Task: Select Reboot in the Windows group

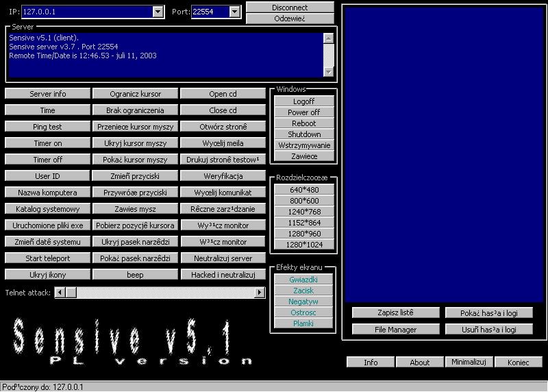Action: coord(303,123)
